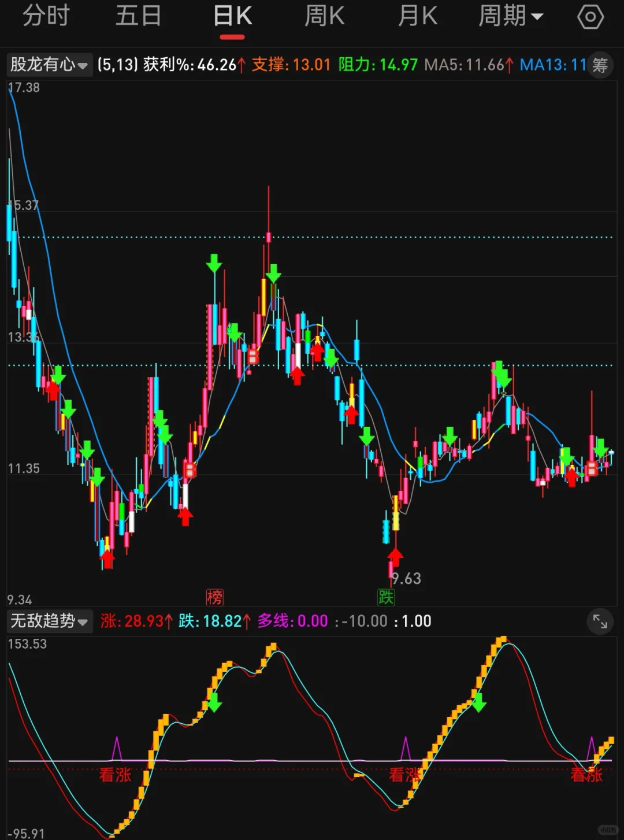The image size is (624, 840).
Task: Open the 无敌趋势 indicator selector
Action: pyautogui.click(x=50, y=621)
